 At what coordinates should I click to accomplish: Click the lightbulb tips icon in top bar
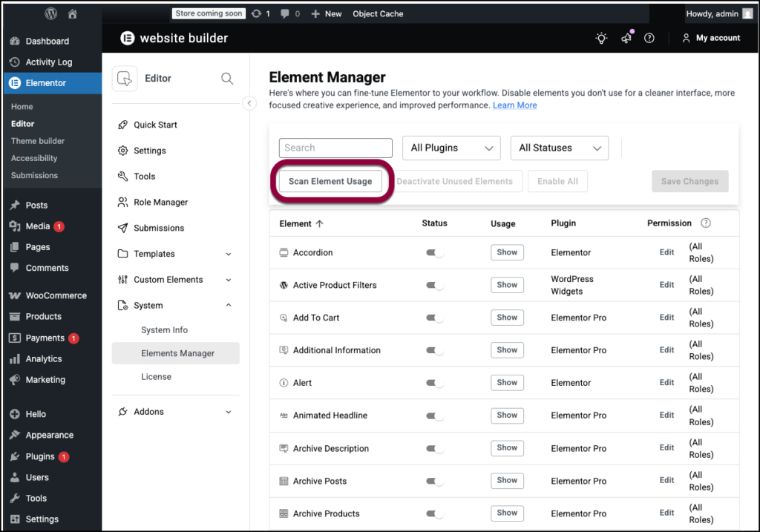[x=601, y=37]
